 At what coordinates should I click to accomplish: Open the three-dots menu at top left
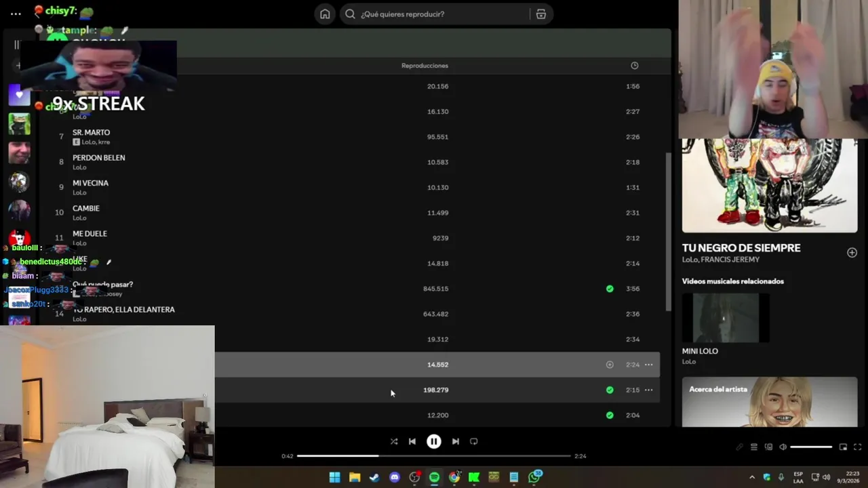[x=16, y=14]
